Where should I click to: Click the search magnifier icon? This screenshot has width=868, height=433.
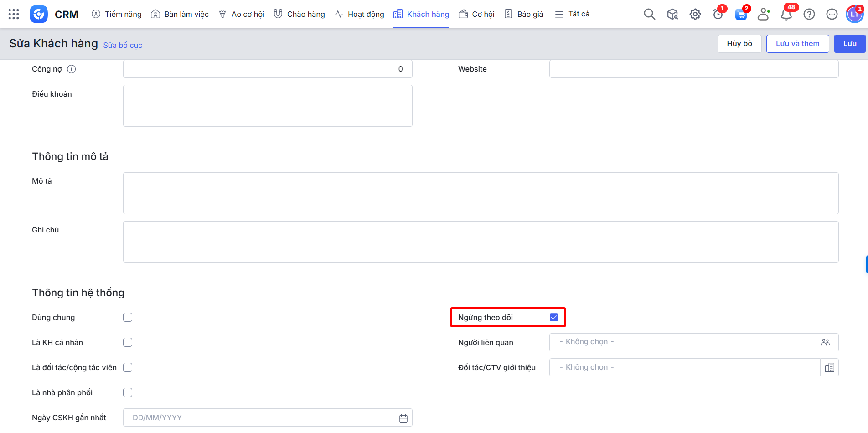pyautogui.click(x=649, y=15)
